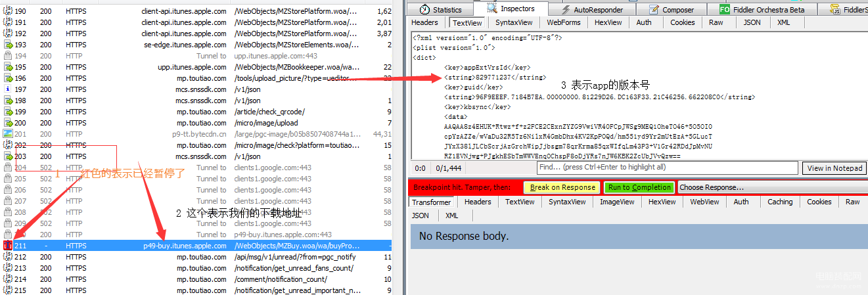Select the response Transformer tab
Image resolution: width=868 pixels, height=295 pixels.
tap(432, 202)
